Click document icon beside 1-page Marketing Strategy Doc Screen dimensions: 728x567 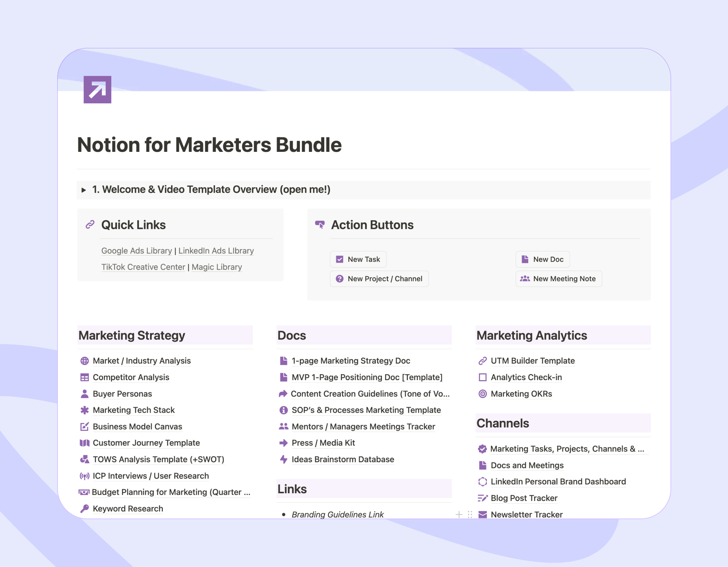click(284, 361)
